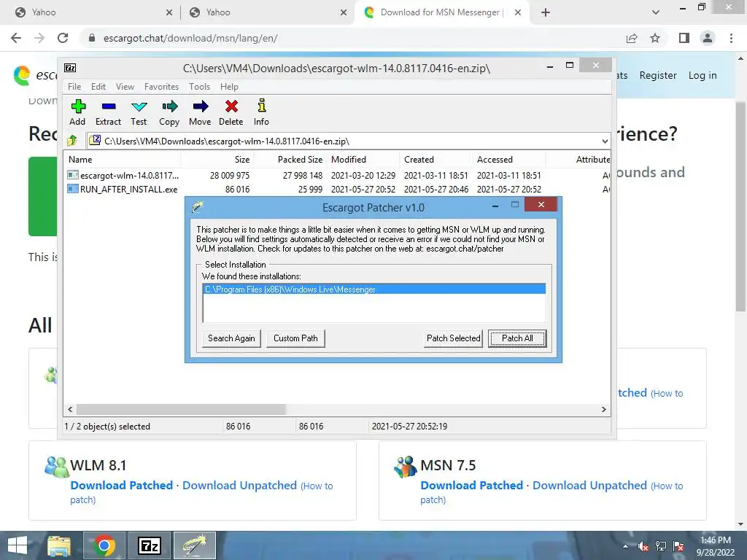The height and width of the screenshot is (560, 747).
Task: Open the Windows Start menu
Action: click(x=18, y=545)
